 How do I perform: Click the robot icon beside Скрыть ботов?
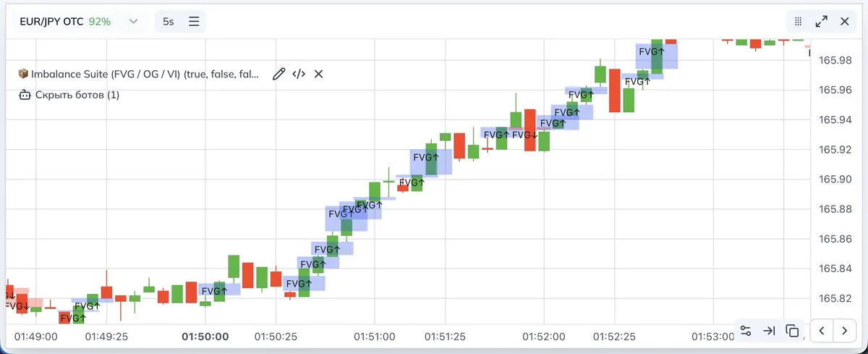tap(24, 95)
